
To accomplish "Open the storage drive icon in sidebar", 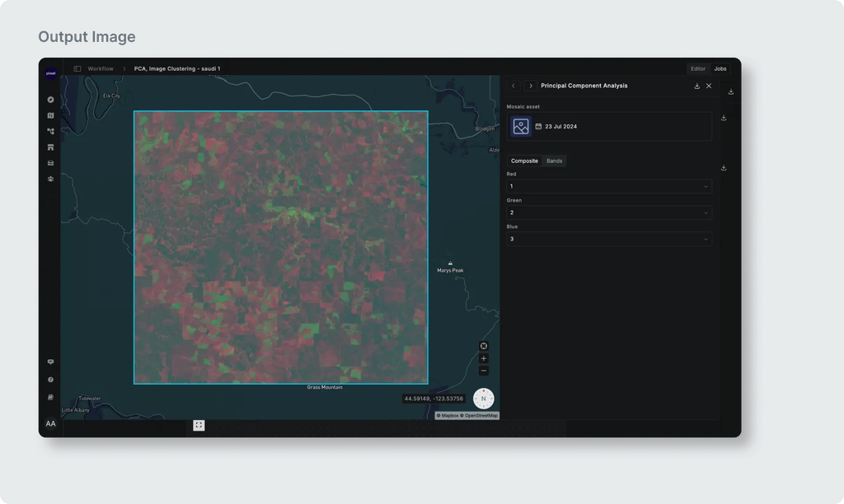I will pos(50,163).
